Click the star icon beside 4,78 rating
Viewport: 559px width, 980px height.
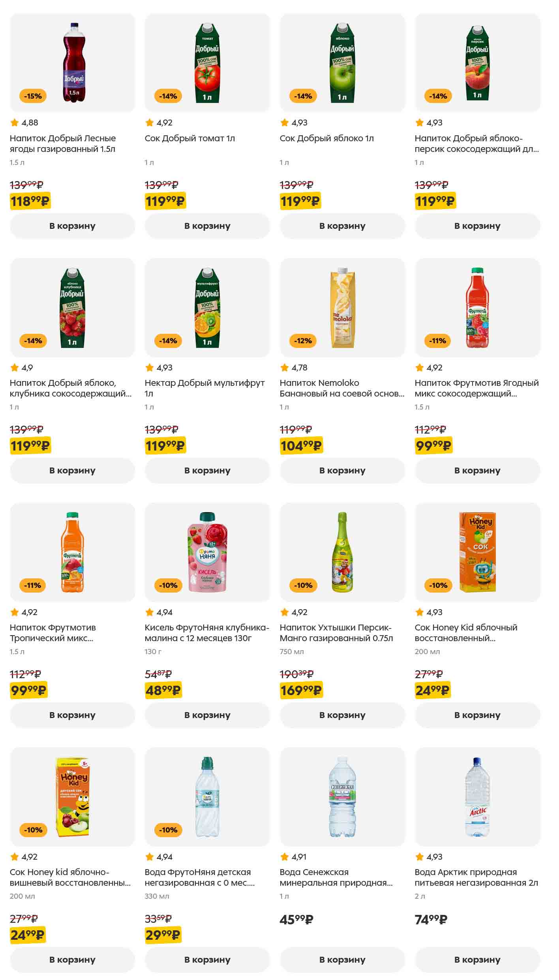pyautogui.click(x=285, y=368)
